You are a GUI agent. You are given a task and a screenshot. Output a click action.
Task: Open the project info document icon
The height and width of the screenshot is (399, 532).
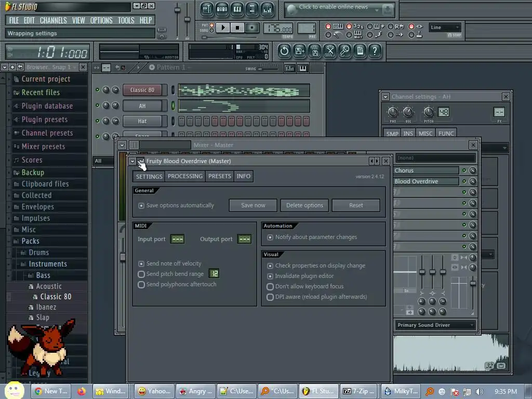pos(360,51)
